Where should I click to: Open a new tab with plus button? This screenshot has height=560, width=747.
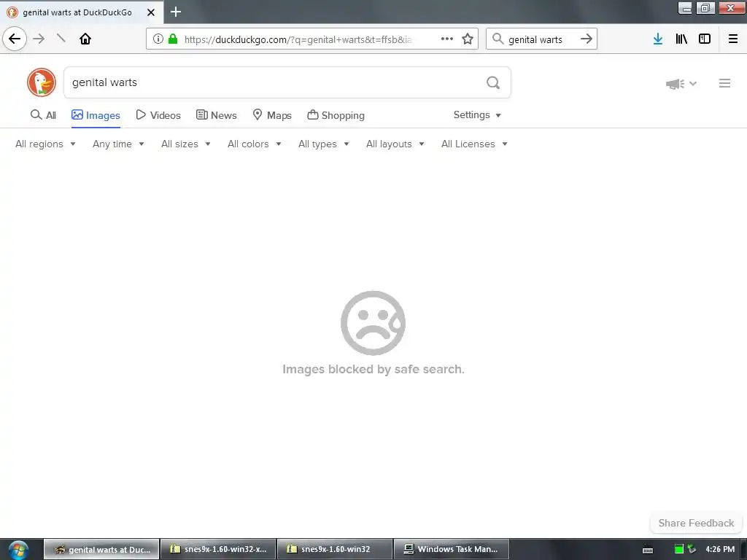(x=176, y=12)
